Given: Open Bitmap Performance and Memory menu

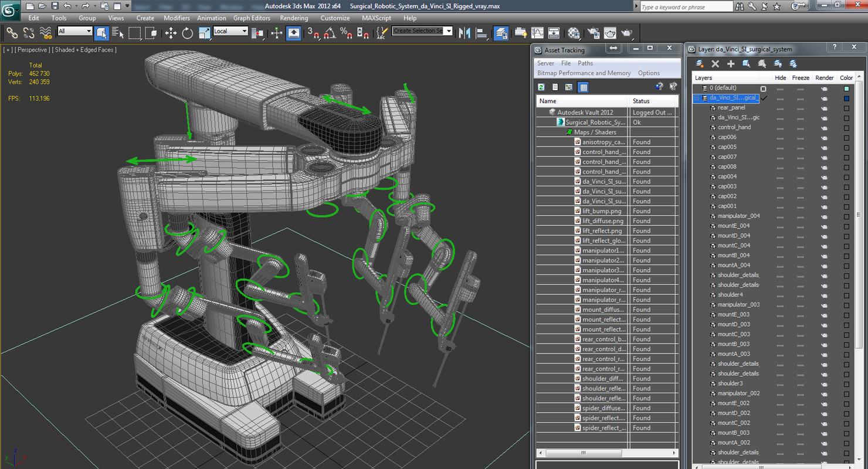Looking at the screenshot, I should click(584, 73).
